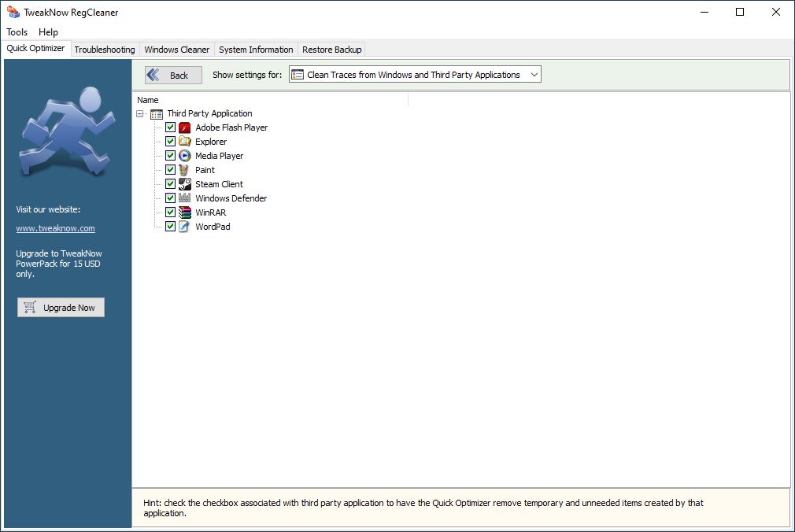
Task: Uncheck the Steam Client checkbox
Action: (x=170, y=184)
